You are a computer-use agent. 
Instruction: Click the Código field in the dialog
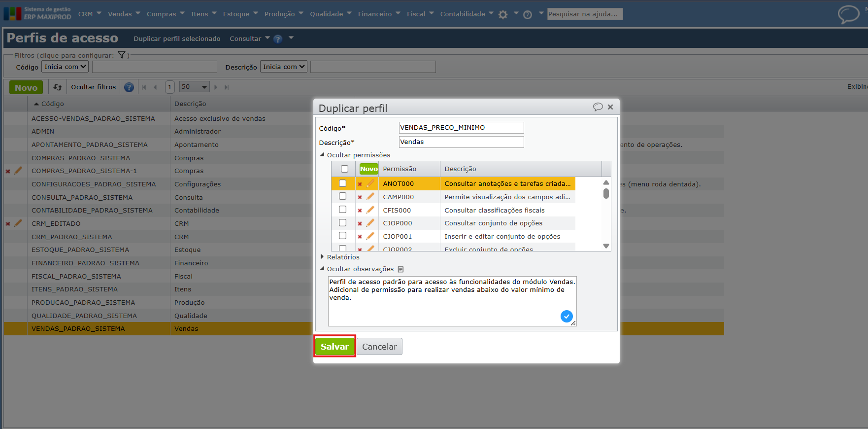[461, 128]
